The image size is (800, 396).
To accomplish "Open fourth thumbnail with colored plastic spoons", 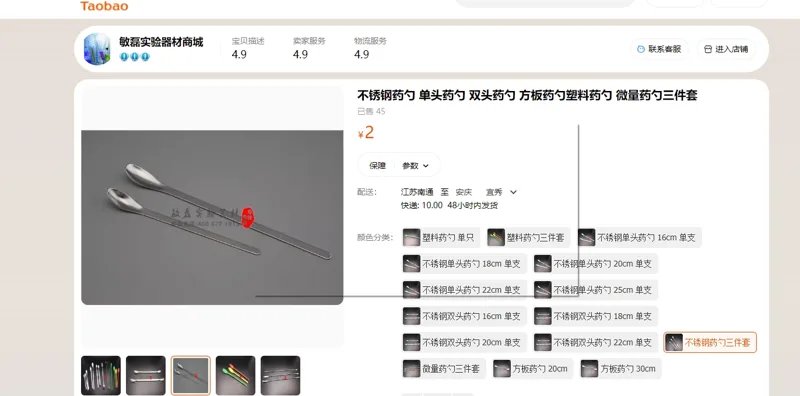I will coord(235,376).
